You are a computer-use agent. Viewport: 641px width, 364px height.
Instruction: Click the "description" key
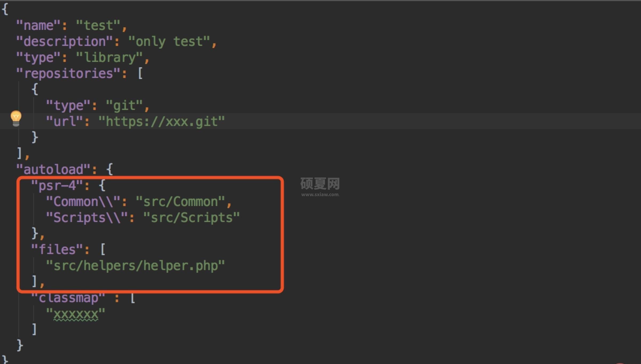pyautogui.click(x=64, y=42)
